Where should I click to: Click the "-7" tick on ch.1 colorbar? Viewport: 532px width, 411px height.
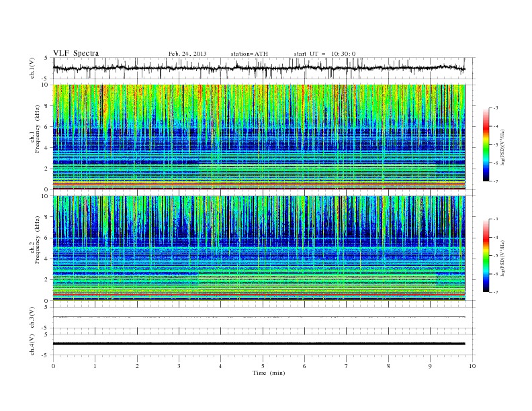click(x=496, y=181)
